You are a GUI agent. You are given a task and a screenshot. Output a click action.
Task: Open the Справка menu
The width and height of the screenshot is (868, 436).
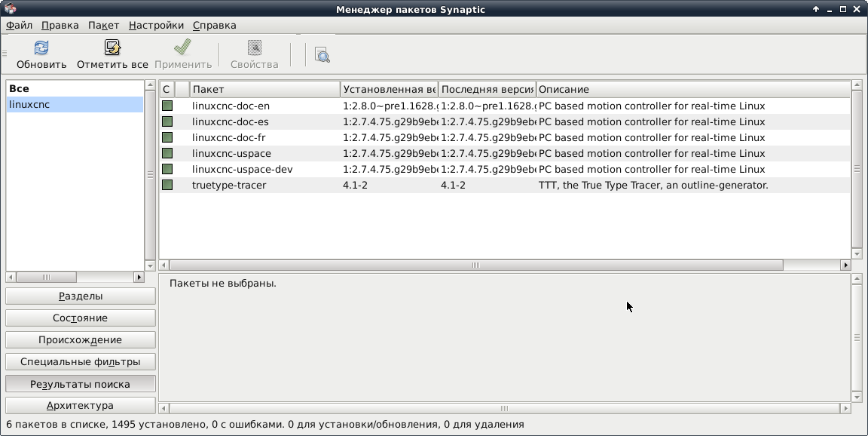pos(214,26)
